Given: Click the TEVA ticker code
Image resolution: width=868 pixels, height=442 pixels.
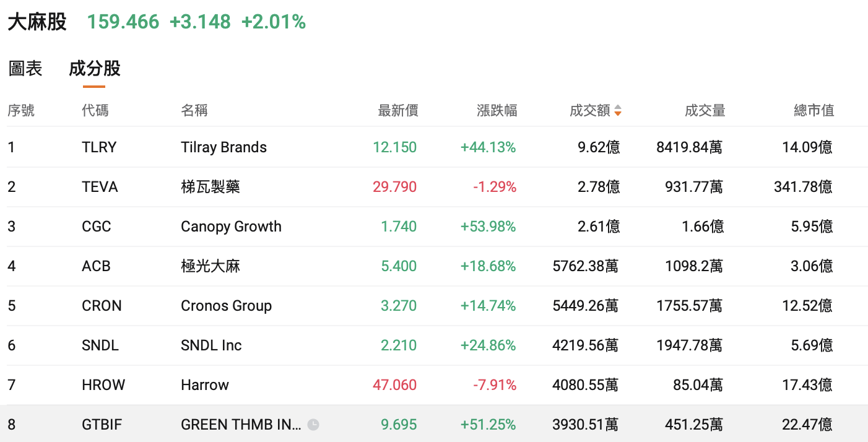Looking at the screenshot, I should [100, 187].
